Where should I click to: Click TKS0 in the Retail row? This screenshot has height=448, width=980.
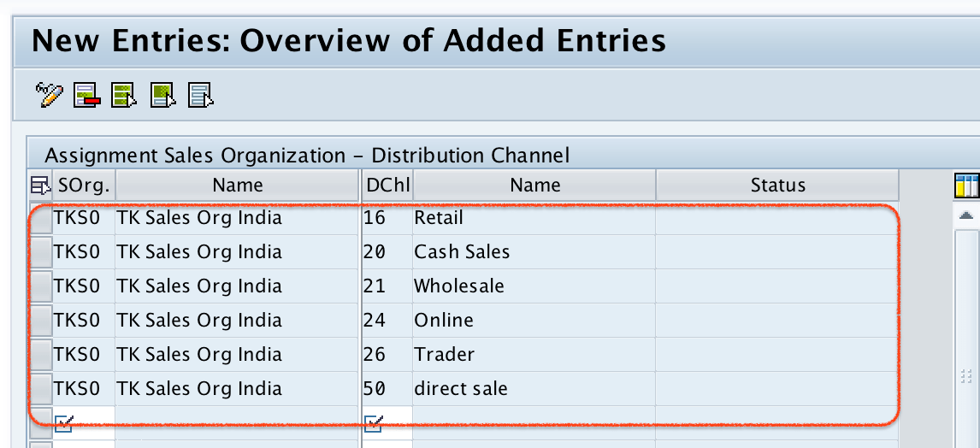coord(77,218)
